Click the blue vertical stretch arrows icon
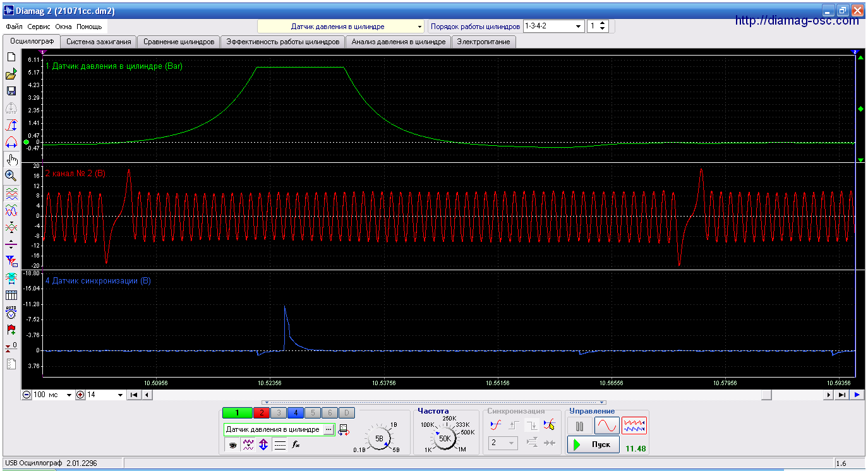This screenshot has width=868, height=471. pyautogui.click(x=263, y=444)
